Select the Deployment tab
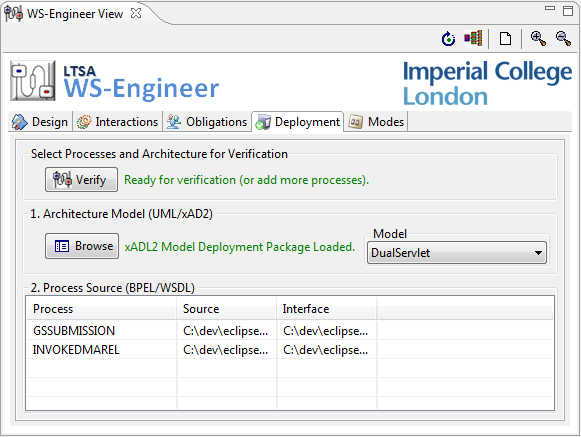 [298, 122]
